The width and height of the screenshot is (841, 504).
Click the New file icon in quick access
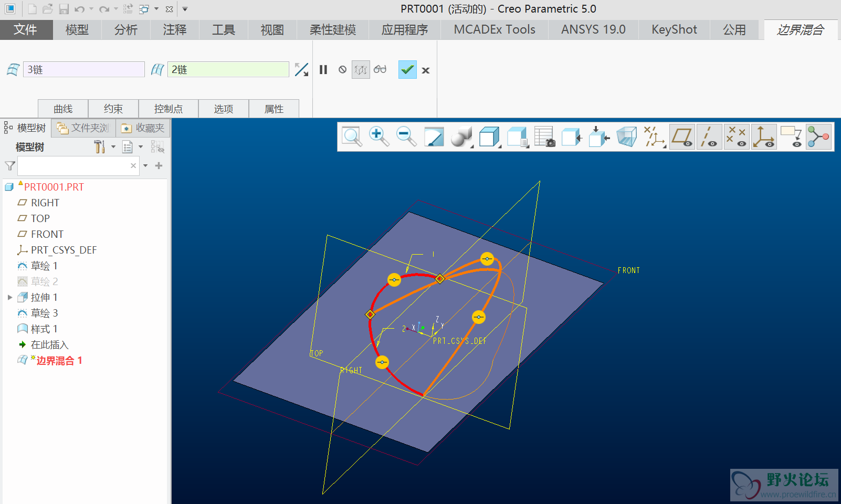[x=32, y=9]
